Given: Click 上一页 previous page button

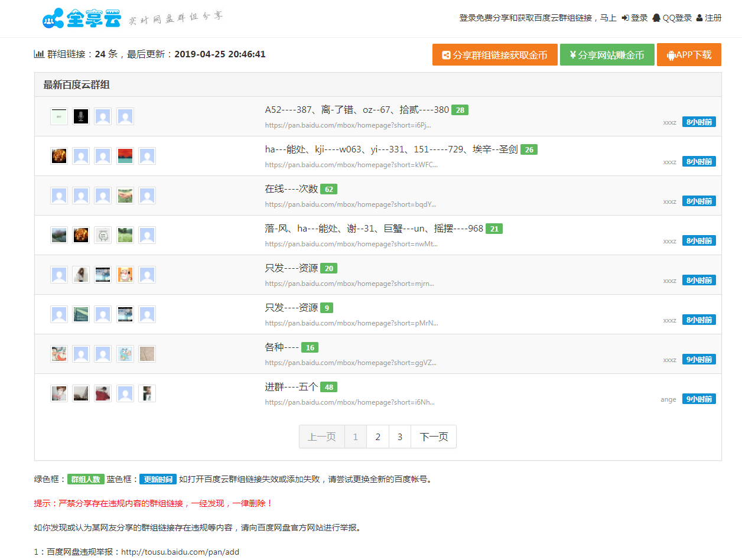Looking at the screenshot, I should (322, 437).
